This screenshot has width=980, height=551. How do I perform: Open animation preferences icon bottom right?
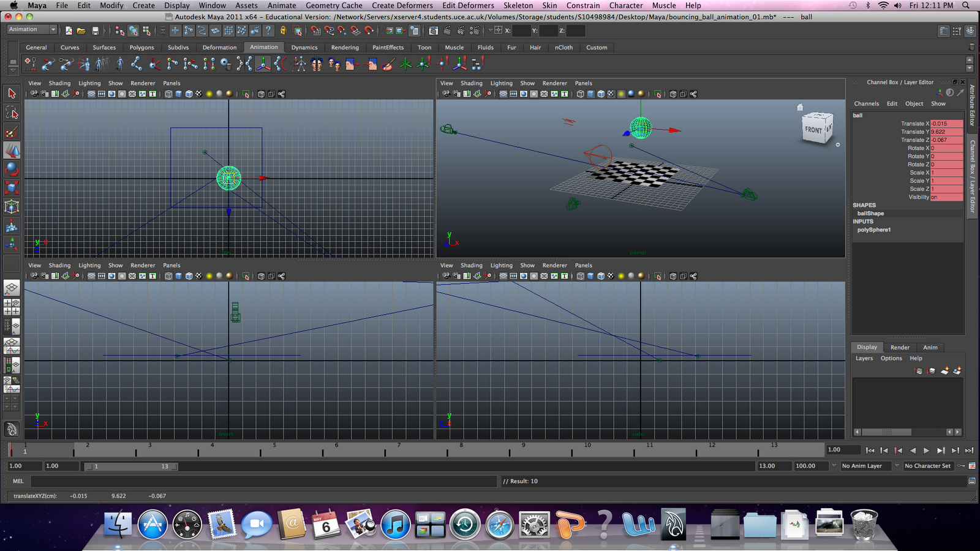tap(971, 466)
